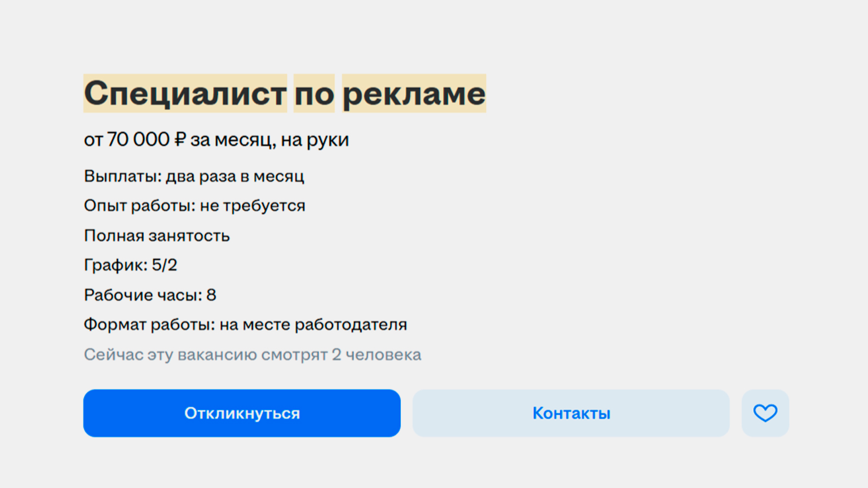Click the Рабочие часы label
This screenshot has width=868, height=488.
click(143, 295)
